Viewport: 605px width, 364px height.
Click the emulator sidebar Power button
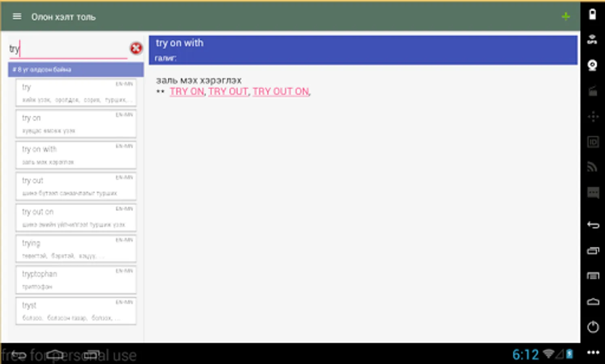click(x=593, y=327)
